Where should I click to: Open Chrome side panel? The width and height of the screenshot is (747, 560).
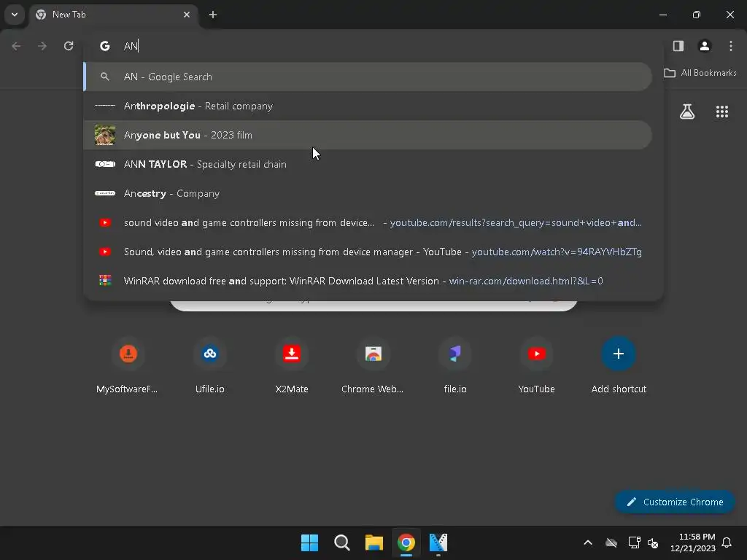[678, 46]
